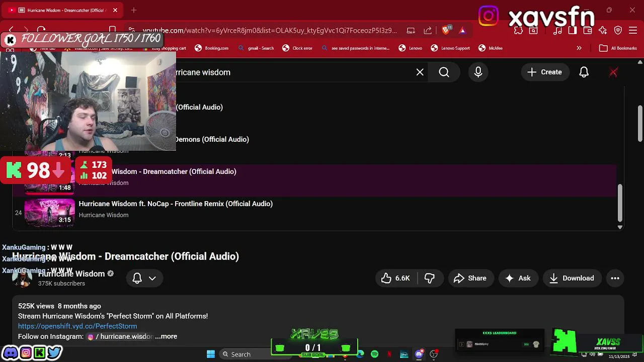Screen dimensions: 644x362
Task: Dislike the video with thumbs down
Action: pos(429,278)
